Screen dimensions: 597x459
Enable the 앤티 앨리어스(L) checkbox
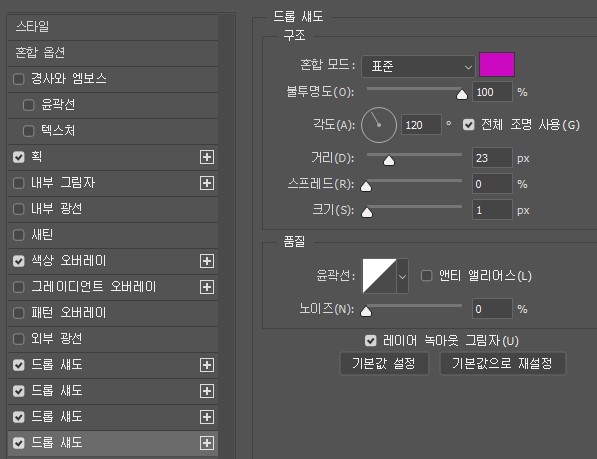[427, 276]
